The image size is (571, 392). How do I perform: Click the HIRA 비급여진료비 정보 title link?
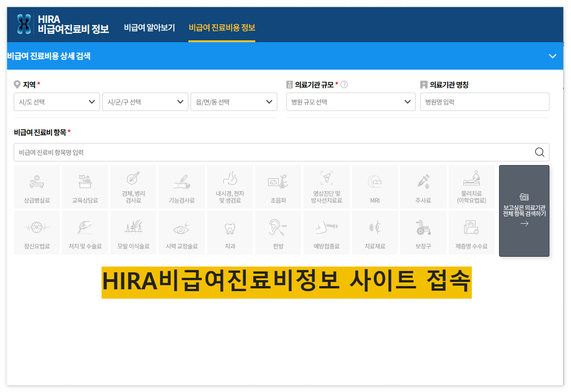73,24
